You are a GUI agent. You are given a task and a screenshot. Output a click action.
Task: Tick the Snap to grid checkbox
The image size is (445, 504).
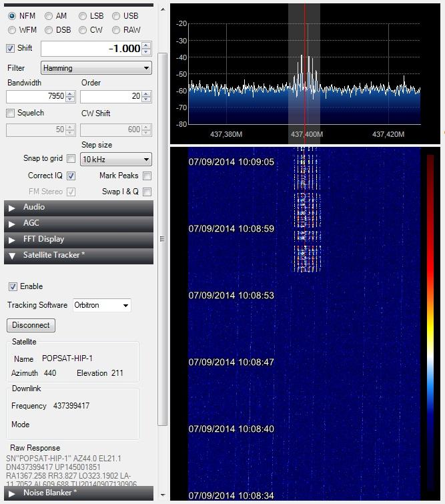click(x=71, y=159)
